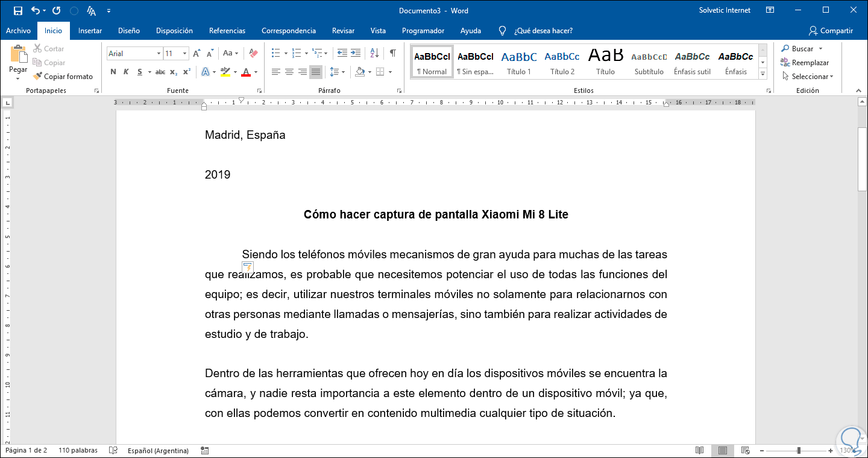
Task: Open ribbon display options in the title bar
Action: click(x=770, y=10)
